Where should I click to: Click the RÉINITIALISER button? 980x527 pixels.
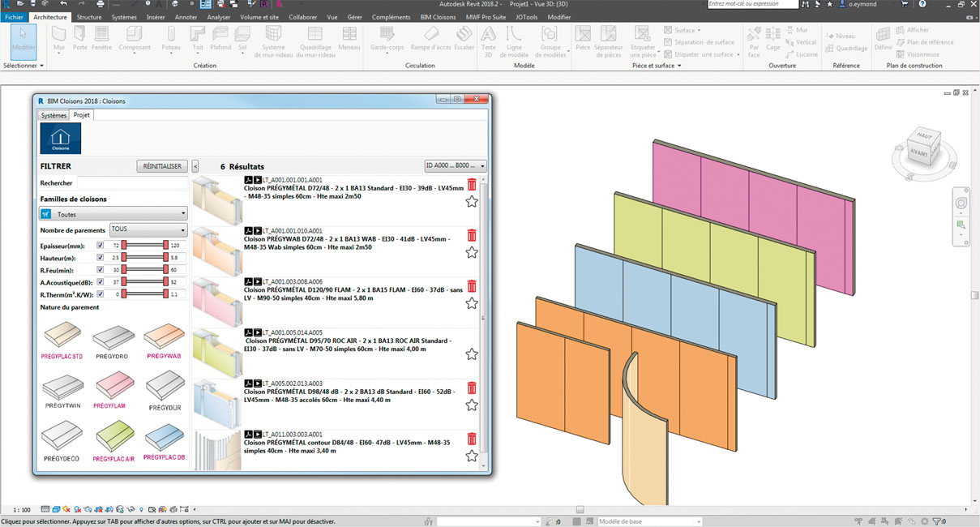162,166
